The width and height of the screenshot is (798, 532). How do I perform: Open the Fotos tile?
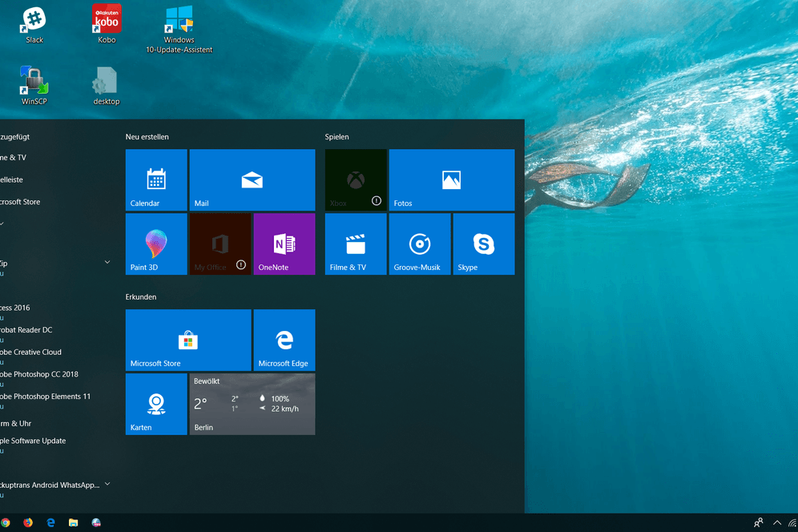(452, 179)
